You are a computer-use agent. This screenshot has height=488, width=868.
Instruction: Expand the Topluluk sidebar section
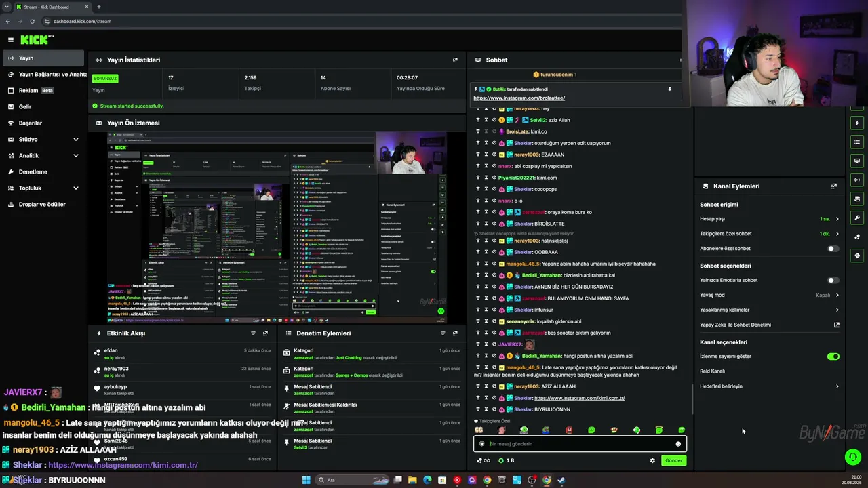pos(43,188)
